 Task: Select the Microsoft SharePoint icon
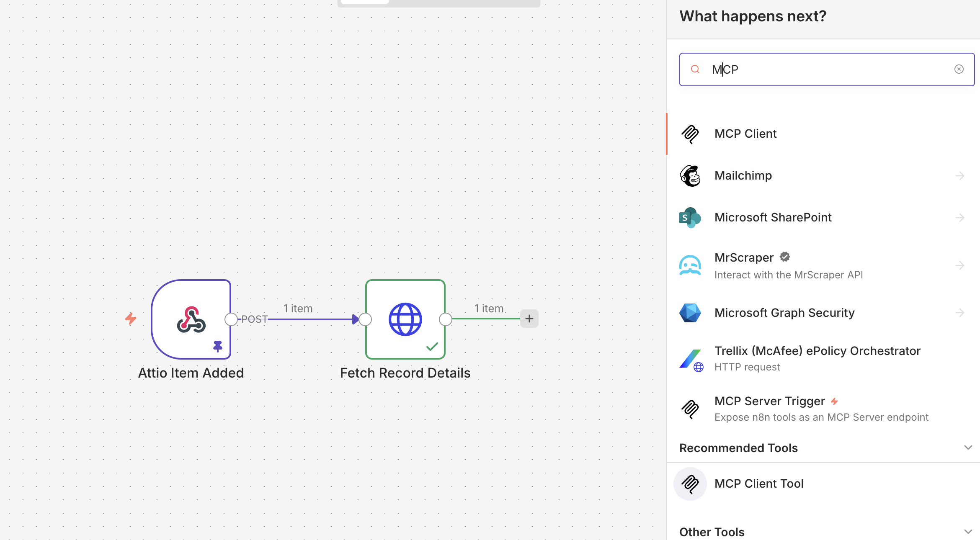click(x=690, y=217)
